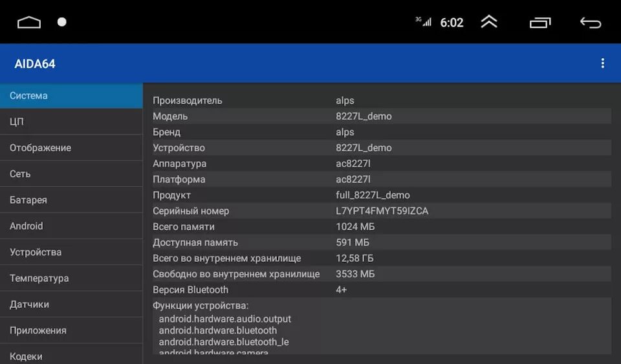Tap the Функции устройства heading

click(x=201, y=306)
